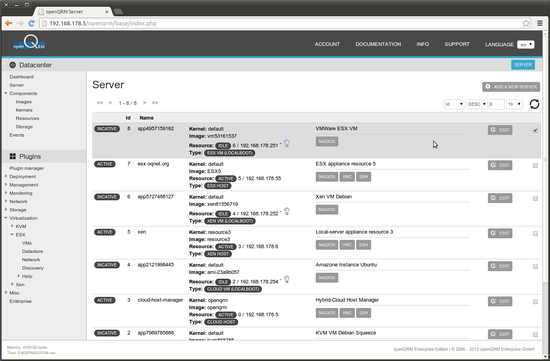Collapse the Components tree node
Screen dimensions: 550x361
[x=6, y=93]
